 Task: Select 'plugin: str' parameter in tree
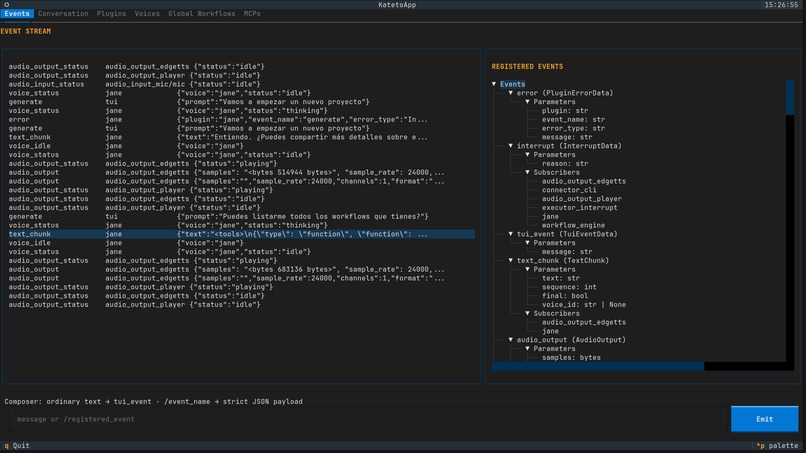click(565, 111)
